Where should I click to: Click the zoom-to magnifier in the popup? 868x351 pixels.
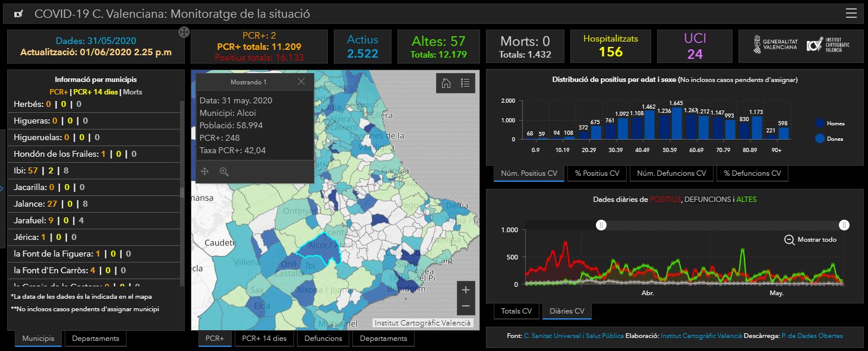[x=224, y=172]
